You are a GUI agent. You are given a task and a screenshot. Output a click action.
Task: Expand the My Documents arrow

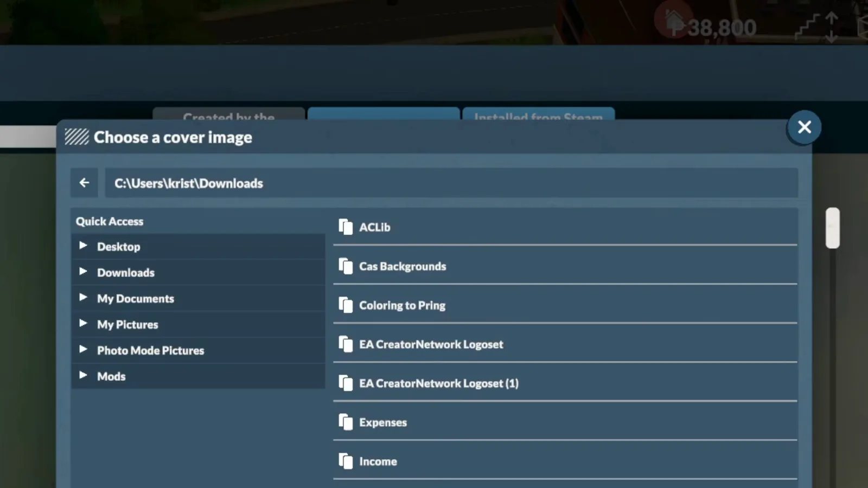(x=83, y=297)
